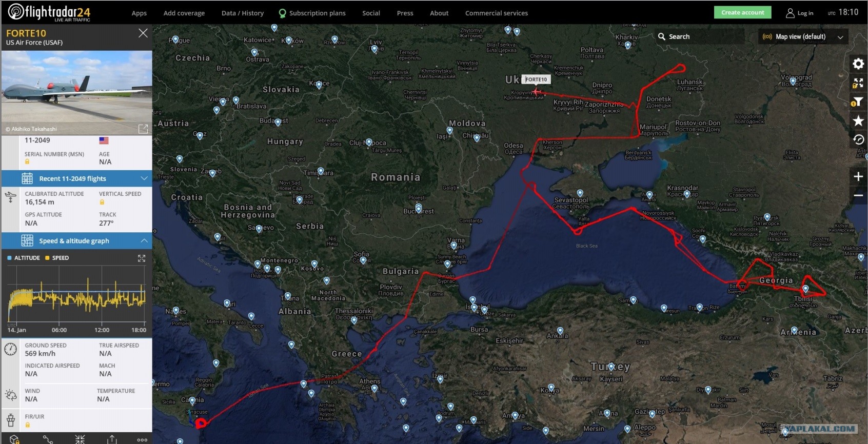Click the Log in link

[x=805, y=13]
